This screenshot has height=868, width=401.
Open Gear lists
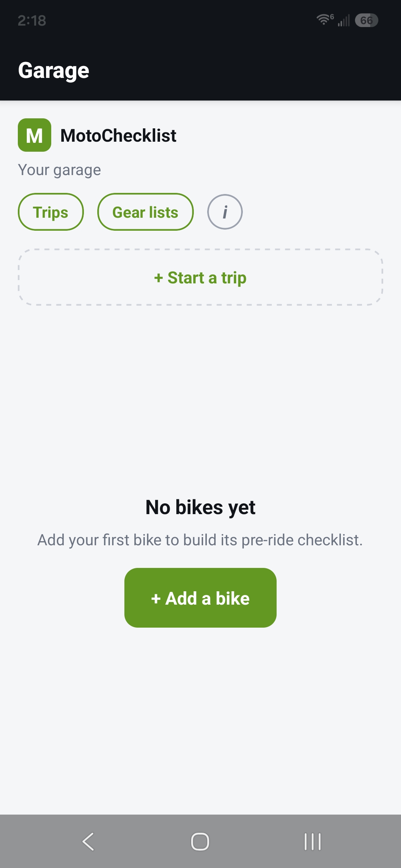[x=146, y=212]
